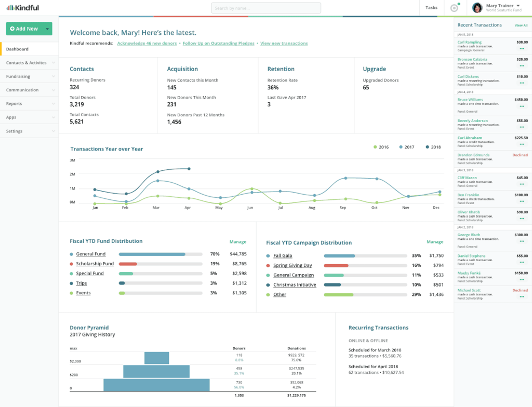Open the Add New dropdown arrow
The image size is (532, 407).
47,29
